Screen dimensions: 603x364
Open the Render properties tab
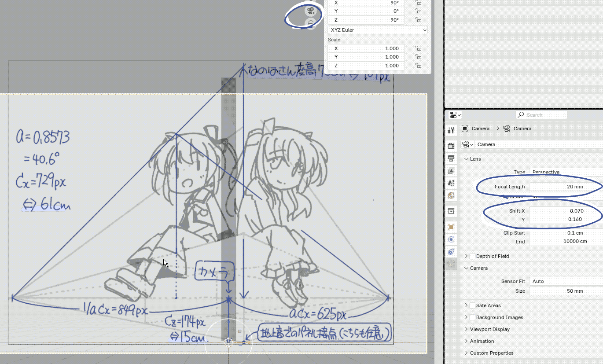pos(451,146)
